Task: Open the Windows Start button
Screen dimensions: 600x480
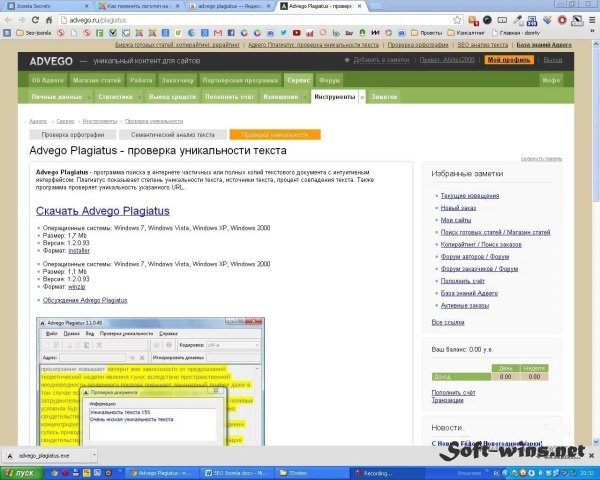Action: click(22, 473)
